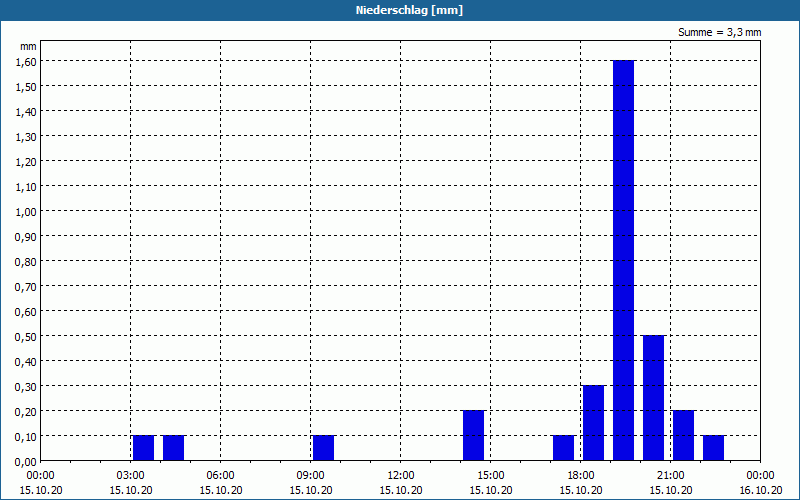
Task: Select the "15.10.20" date under 21:00
Action: tap(670, 490)
